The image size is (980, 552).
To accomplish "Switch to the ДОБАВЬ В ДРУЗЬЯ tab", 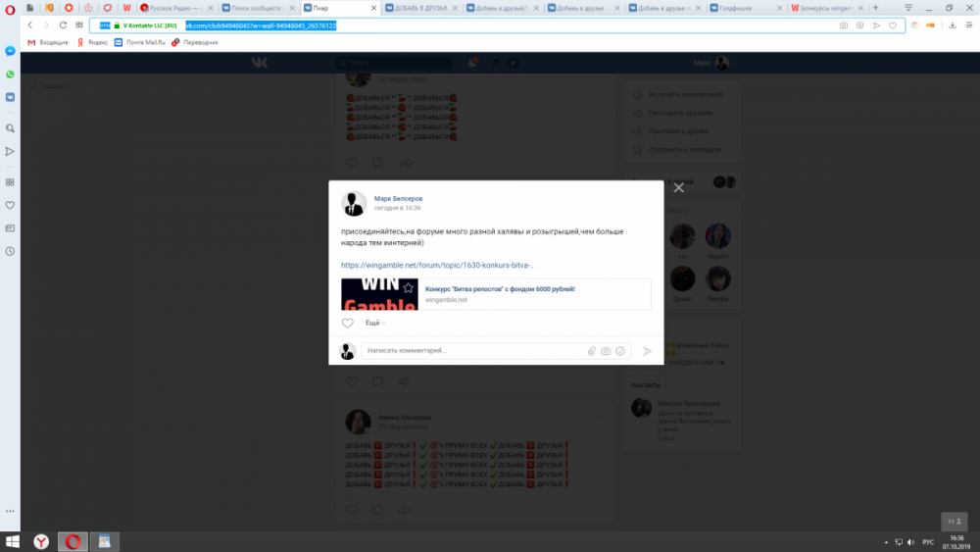I will (421, 8).
